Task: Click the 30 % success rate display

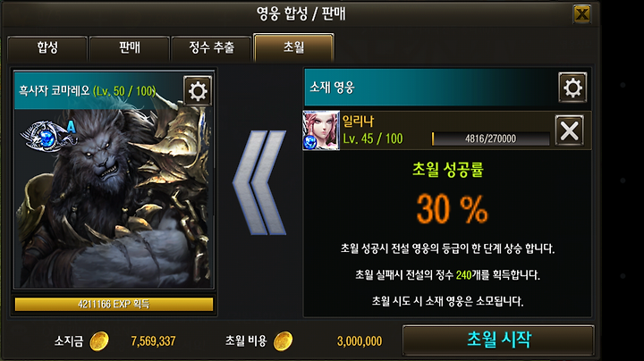Action: [x=452, y=210]
